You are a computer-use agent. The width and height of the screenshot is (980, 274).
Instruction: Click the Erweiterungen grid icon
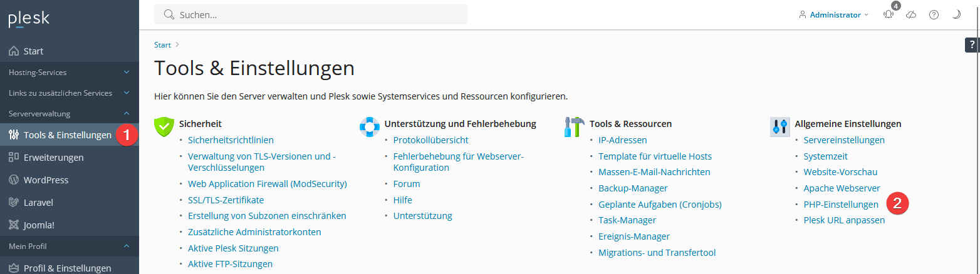[14, 157]
